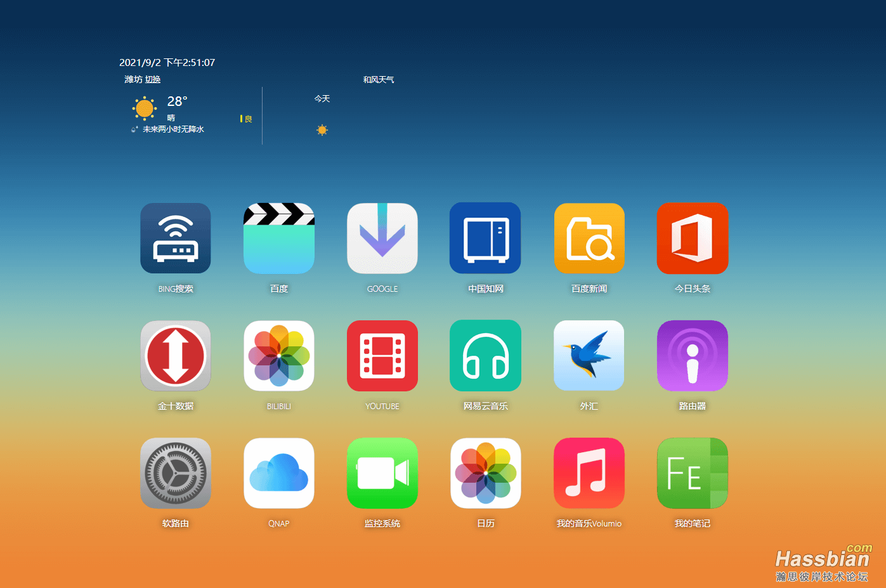This screenshot has width=886, height=588.
Task: Launch the QNAP cloud icon
Action: pos(279,473)
